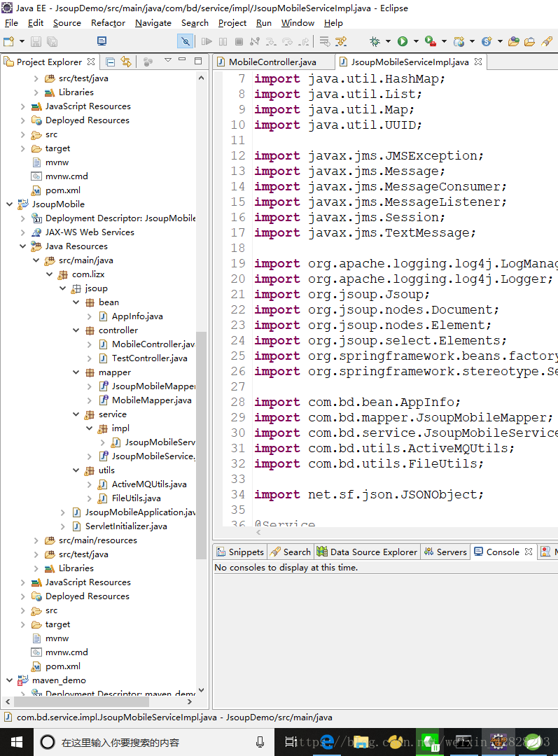Toggle Skip All Breakpoints
The image size is (558, 756).
186,41
